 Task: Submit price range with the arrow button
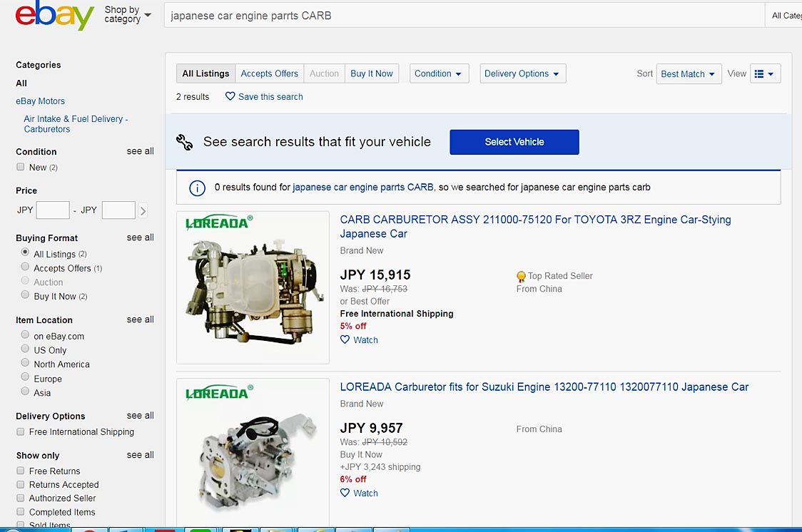pos(143,210)
